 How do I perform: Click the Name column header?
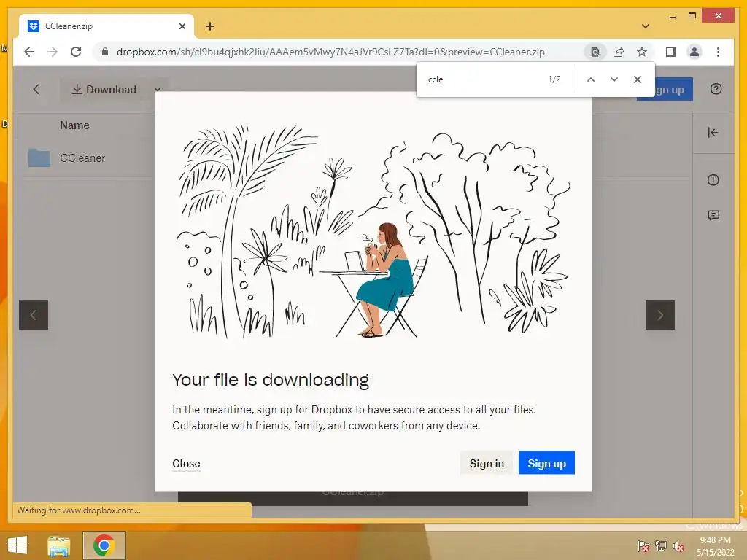pyautogui.click(x=74, y=125)
